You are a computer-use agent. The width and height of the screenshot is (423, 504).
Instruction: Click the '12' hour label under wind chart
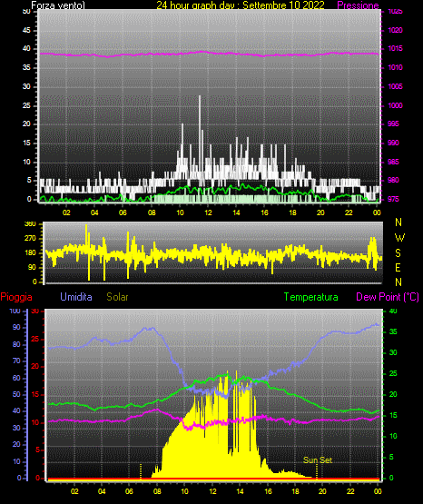click(208, 212)
